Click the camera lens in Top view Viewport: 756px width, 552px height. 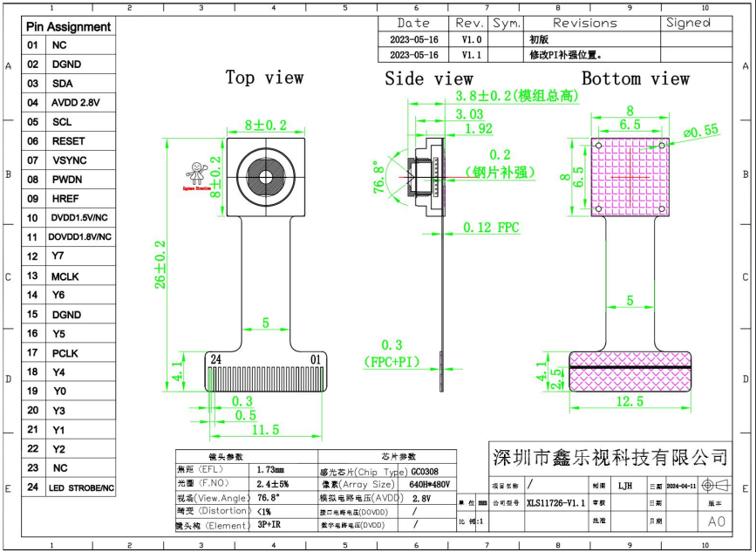tap(266, 177)
